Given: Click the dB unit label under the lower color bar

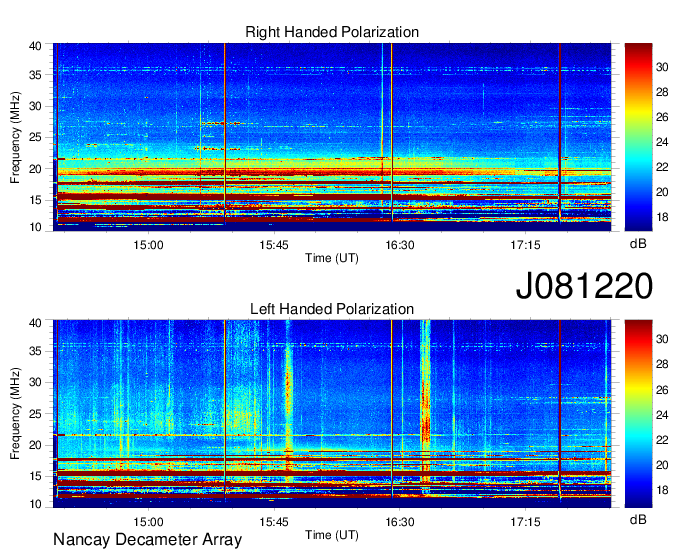Looking at the screenshot, I should [x=638, y=519].
